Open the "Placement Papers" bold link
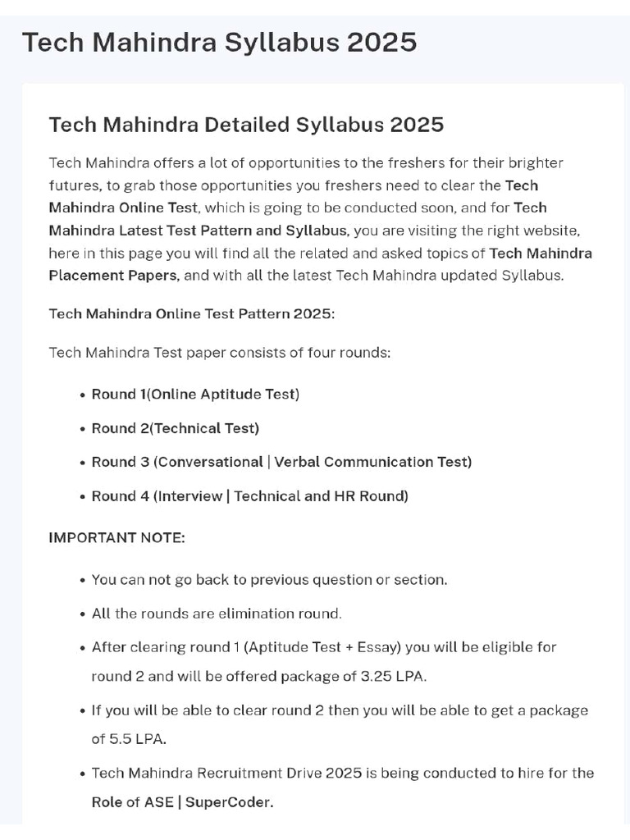The height and width of the screenshot is (840, 630). click(x=113, y=276)
